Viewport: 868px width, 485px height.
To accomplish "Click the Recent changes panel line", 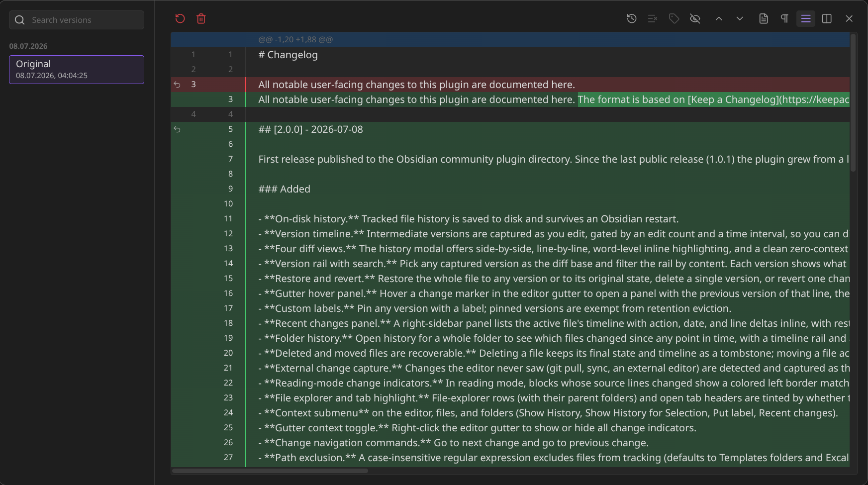I will (554, 323).
